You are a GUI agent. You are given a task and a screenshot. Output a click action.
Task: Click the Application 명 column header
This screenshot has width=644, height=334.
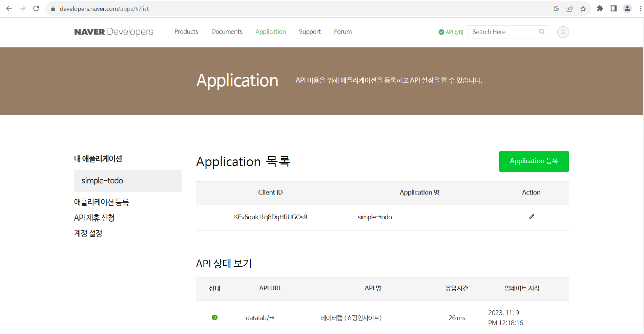(x=419, y=193)
